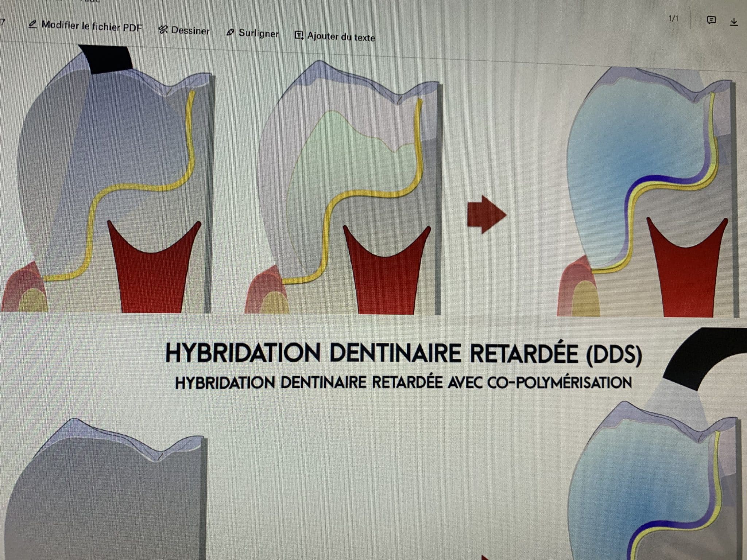
Task: Select the Dessiner drawing tool
Action: click(x=185, y=30)
